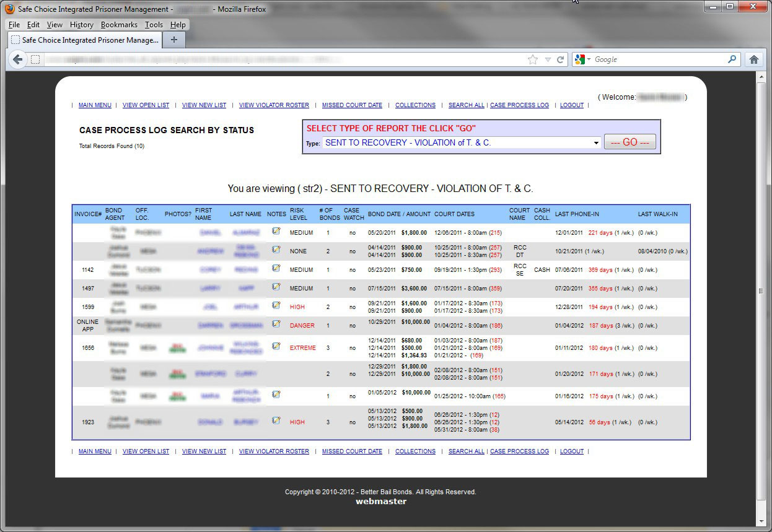Image resolution: width=772 pixels, height=532 pixels.
Task: Open the Bookmarks menu
Action: pyautogui.click(x=119, y=25)
